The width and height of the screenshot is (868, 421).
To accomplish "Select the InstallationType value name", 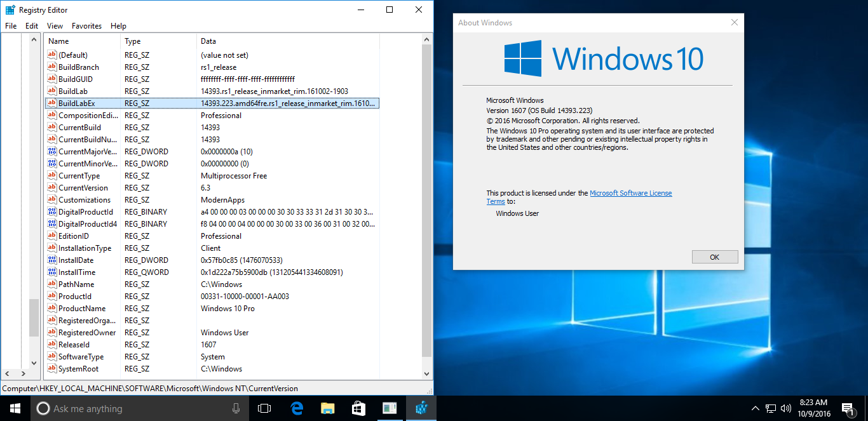I will click(x=85, y=248).
